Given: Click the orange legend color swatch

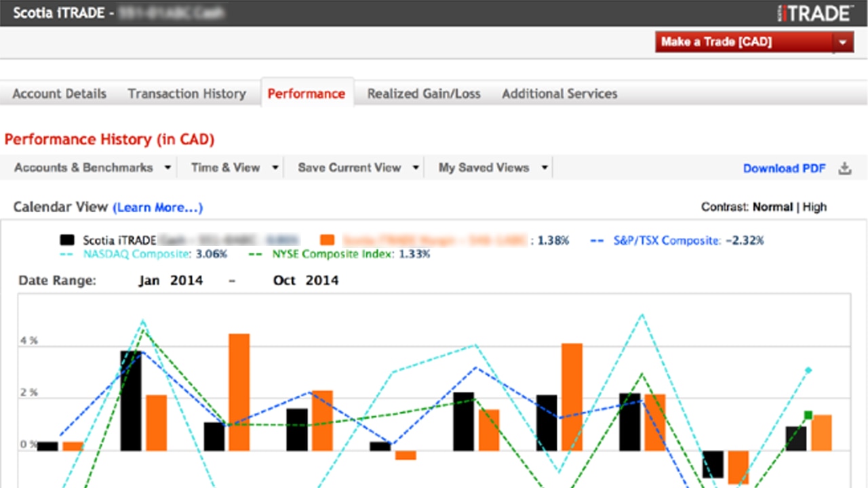Looking at the screenshot, I should [x=328, y=239].
